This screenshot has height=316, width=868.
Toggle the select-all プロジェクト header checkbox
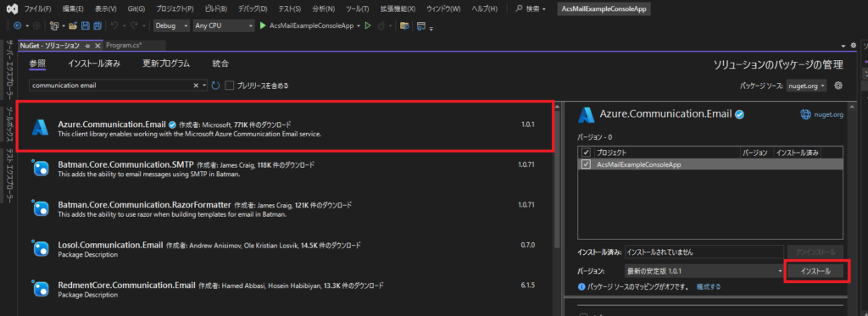pos(587,152)
